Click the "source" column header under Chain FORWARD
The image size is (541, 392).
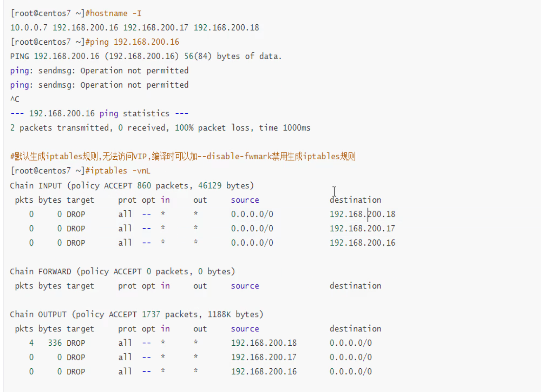tap(245, 286)
